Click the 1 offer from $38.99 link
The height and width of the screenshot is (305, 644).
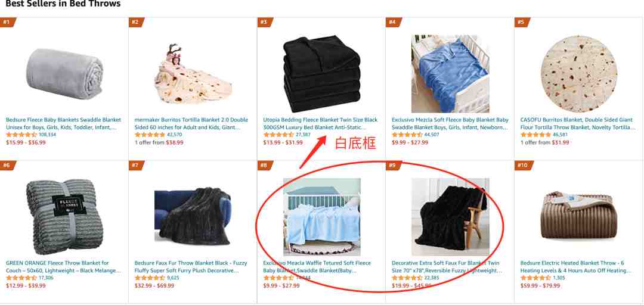pyautogui.click(x=159, y=142)
